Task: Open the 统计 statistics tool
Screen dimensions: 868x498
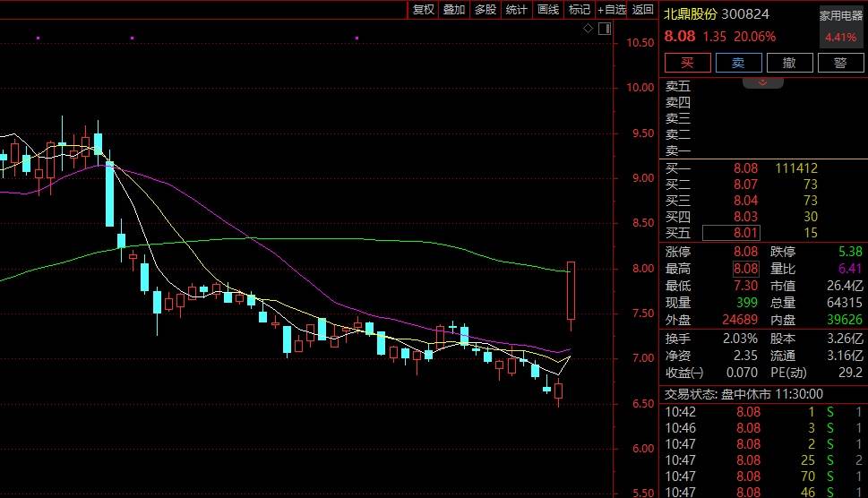Action: point(516,10)
